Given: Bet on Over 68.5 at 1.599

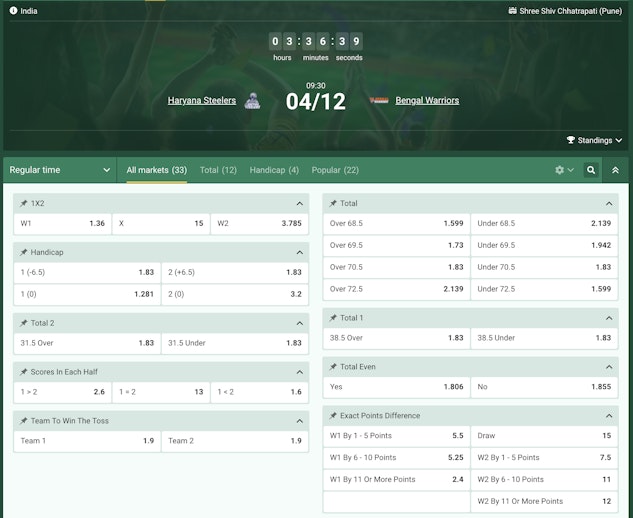Looking at the screenshot, I should (396, 223).
